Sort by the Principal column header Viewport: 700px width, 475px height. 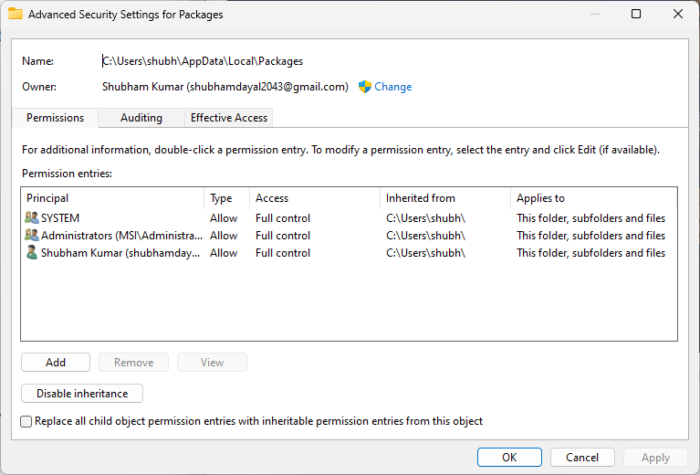pyautogui.click(x=110, y=198)
